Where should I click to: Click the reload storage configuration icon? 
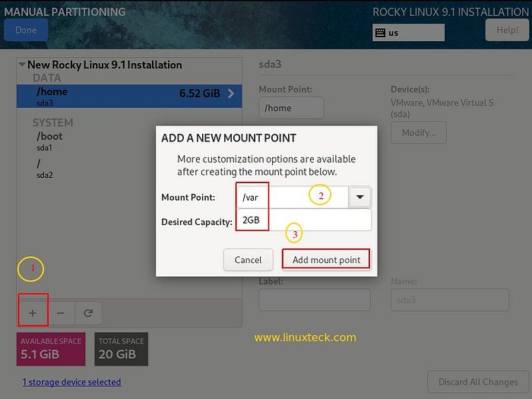89,313
